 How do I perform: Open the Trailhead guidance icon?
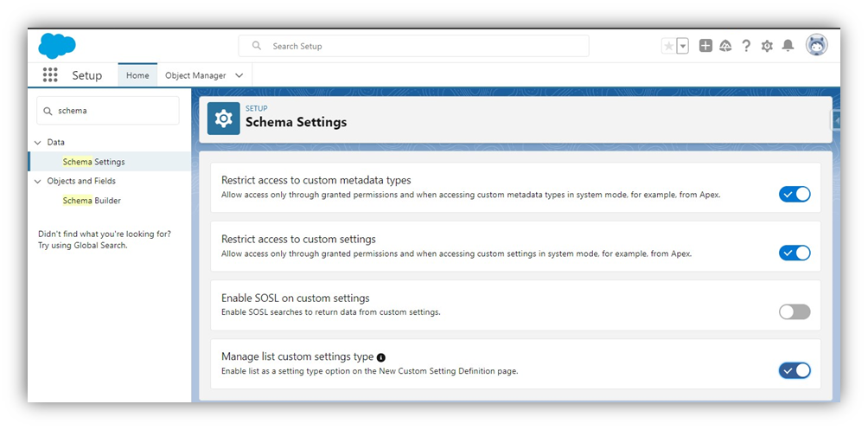[x=725, y=47]
